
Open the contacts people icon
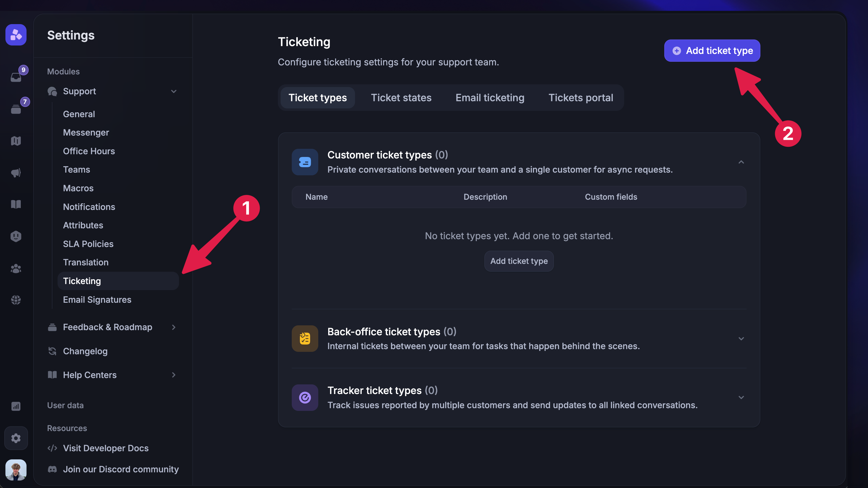pyautogui.click(x=16, y=268)
